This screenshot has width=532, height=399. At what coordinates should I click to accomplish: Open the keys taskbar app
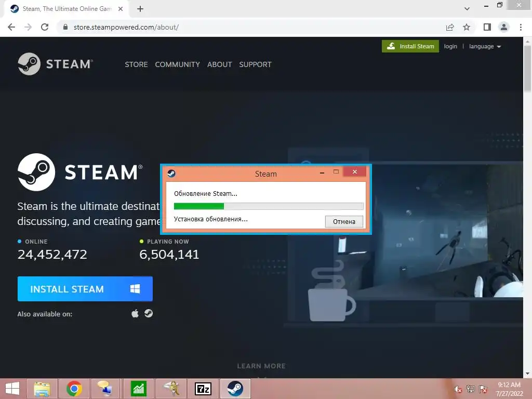point(171,389)
